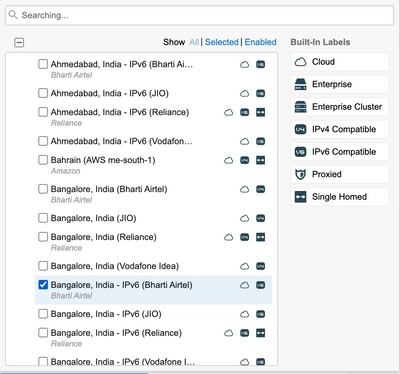Click the cloud icon for Ahmedabad IPv6 (Bharti Airtel)
400x374 pixels.
[245, 64]
